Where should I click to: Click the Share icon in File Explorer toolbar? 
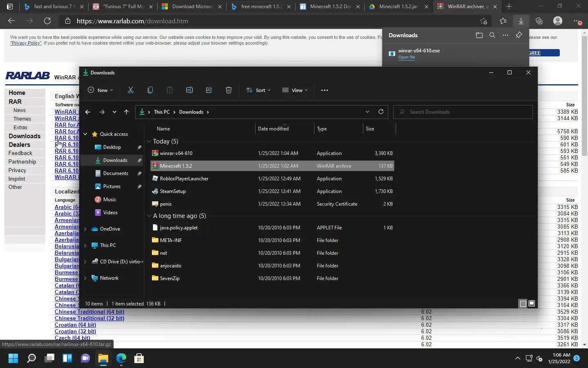[209, 90]
